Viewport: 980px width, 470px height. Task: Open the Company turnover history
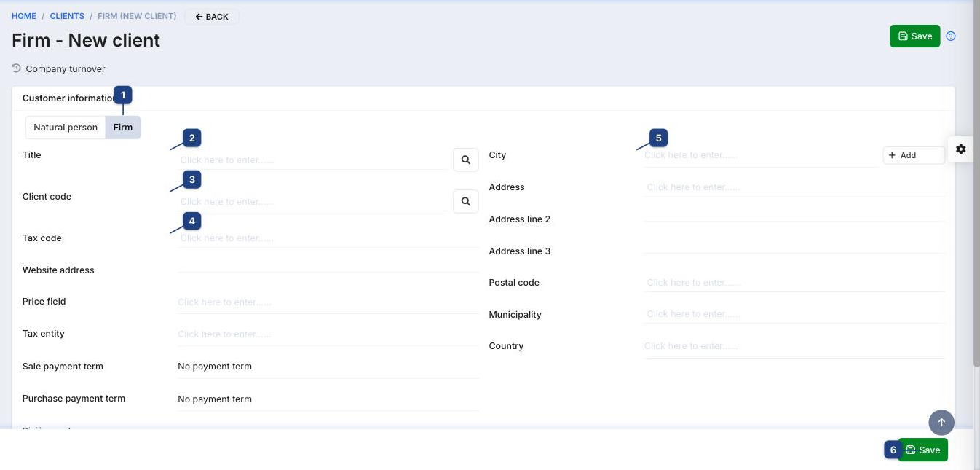tap(59, 69)
